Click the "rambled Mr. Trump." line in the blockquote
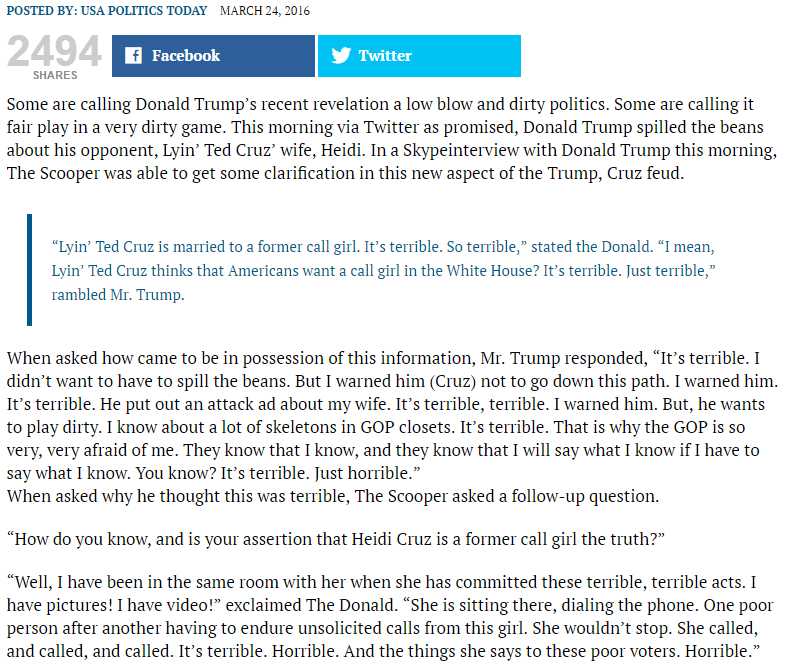The image size is (788, 667). 118,294
